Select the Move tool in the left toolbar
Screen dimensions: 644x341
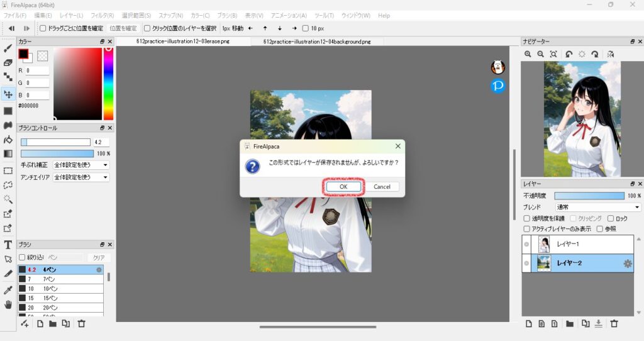click(8, 94)
